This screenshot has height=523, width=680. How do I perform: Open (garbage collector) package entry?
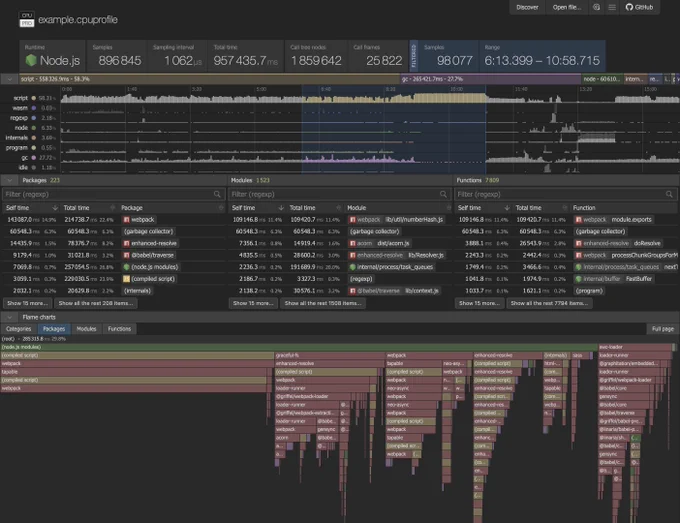point(148,232)
